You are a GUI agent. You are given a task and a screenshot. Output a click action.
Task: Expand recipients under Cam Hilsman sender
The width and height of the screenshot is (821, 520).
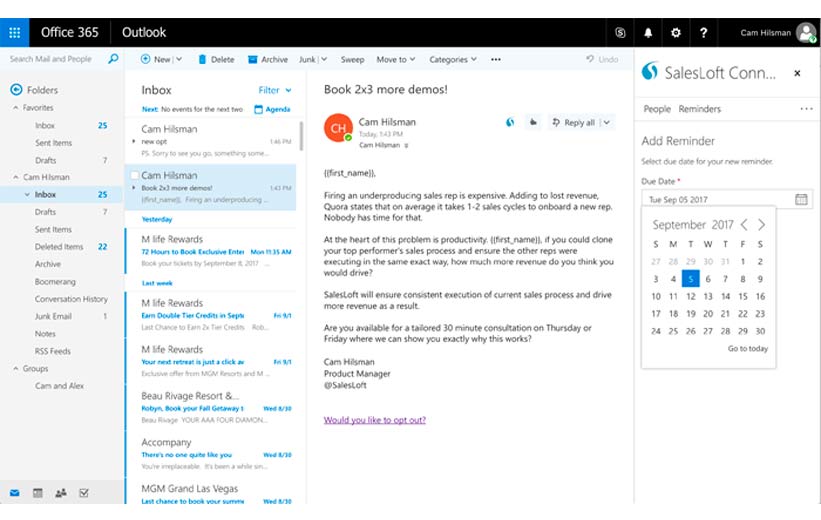point(406,146)
